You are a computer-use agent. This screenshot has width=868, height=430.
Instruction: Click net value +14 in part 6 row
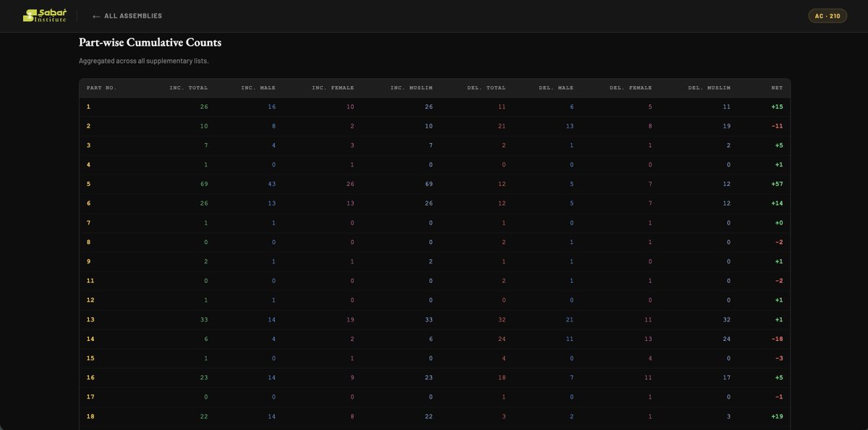coord(777,203)
